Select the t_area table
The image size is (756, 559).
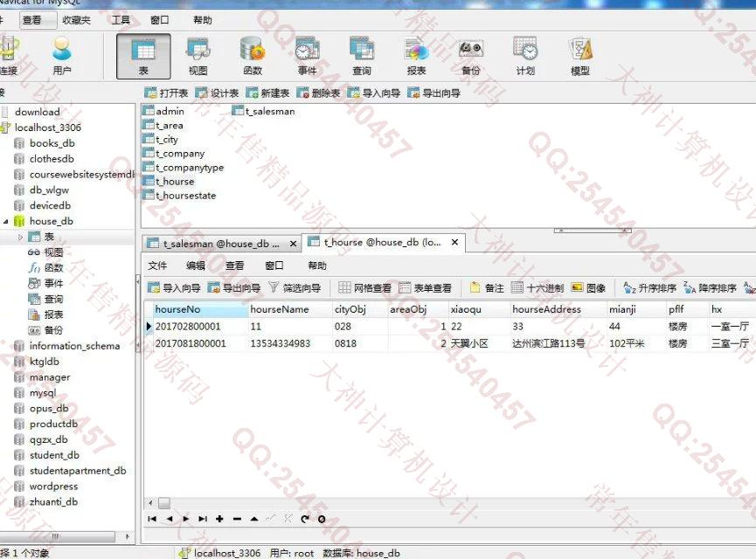(163, 125)
